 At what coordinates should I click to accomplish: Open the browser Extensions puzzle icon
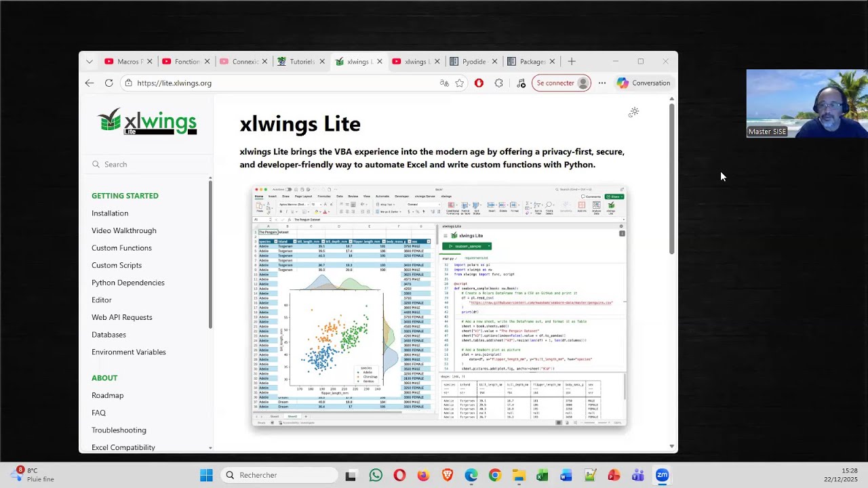[x=499, y=83]
